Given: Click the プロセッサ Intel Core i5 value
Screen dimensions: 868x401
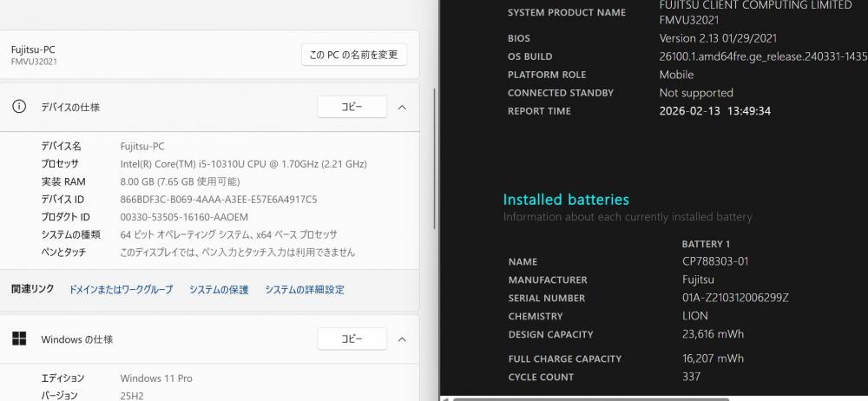Looking at the screenshot, I should click(243, 164).
